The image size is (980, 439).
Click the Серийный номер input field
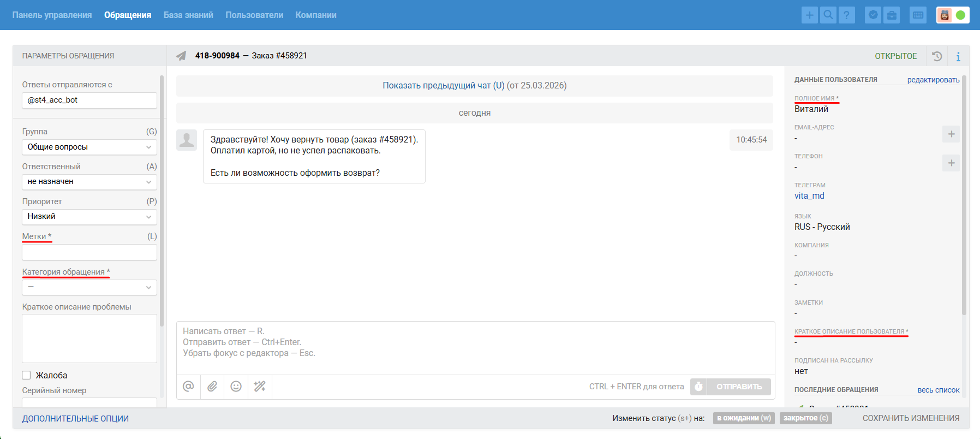point(89,403)
